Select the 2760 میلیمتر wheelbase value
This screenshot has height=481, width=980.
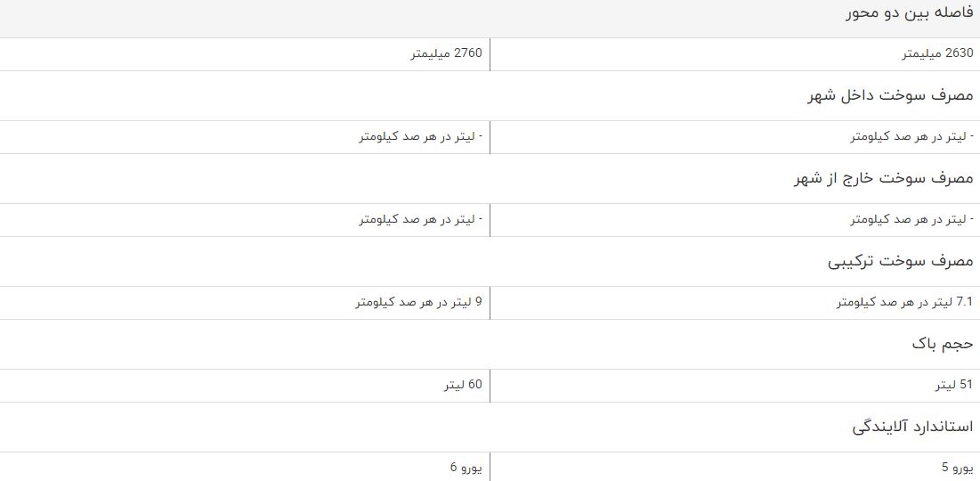click(x=446, y=53)
